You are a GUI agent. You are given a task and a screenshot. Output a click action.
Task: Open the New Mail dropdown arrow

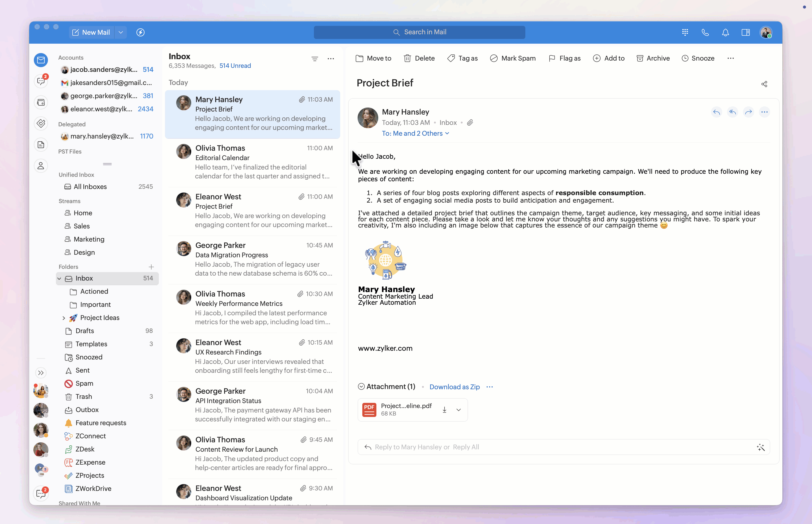pos(121,32)
